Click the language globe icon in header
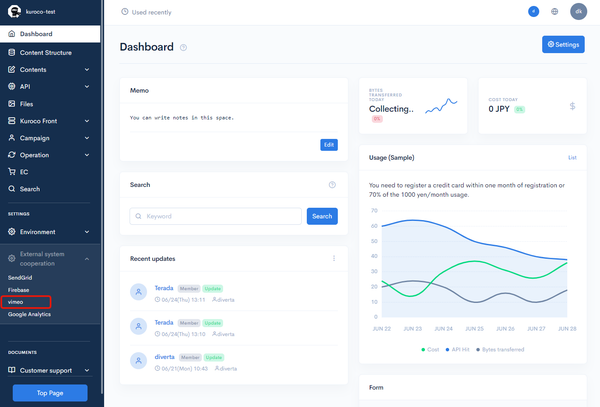Viewport: 600px width, 407px height. tap(554, 11)
